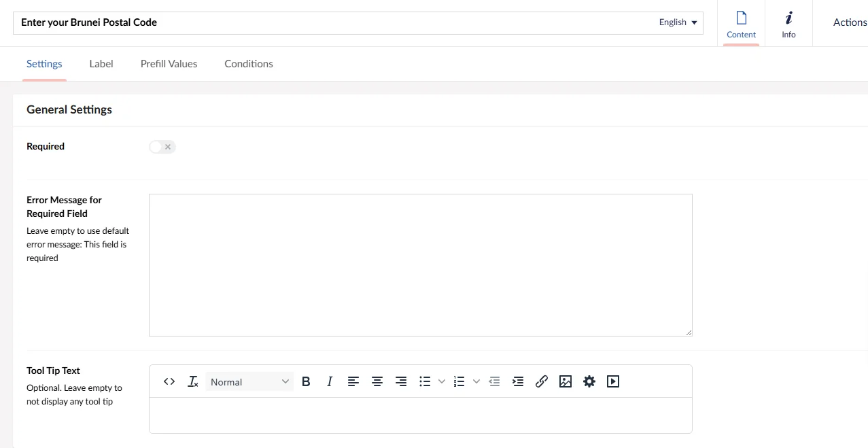The image size is (868, 448).
Task: Open the Info panel
Action: tap(788, 24)
